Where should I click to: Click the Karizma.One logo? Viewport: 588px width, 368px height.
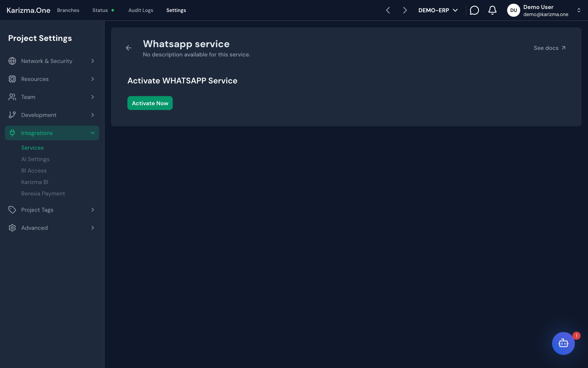[28, 10]
